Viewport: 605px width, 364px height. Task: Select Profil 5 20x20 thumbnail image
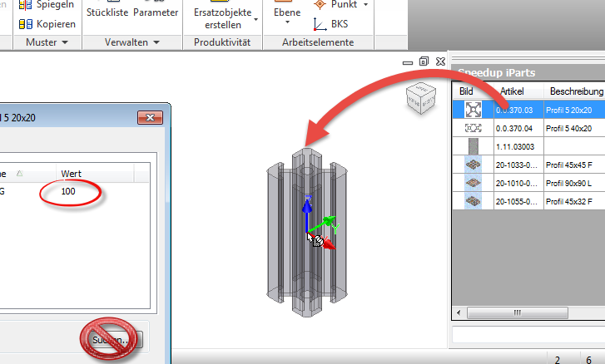point(474,109)
